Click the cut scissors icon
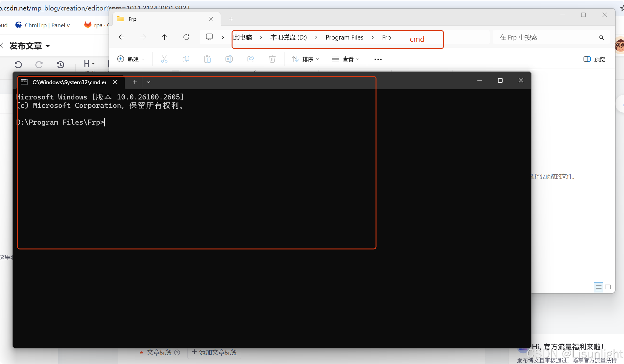 pyautogui.click(x=164, y=59)
